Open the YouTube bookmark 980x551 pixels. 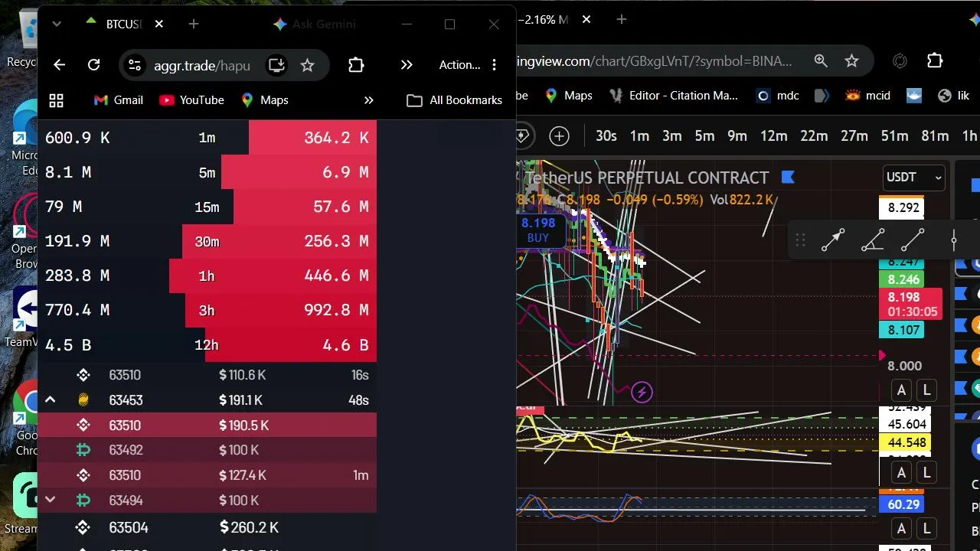pos(191,100)
